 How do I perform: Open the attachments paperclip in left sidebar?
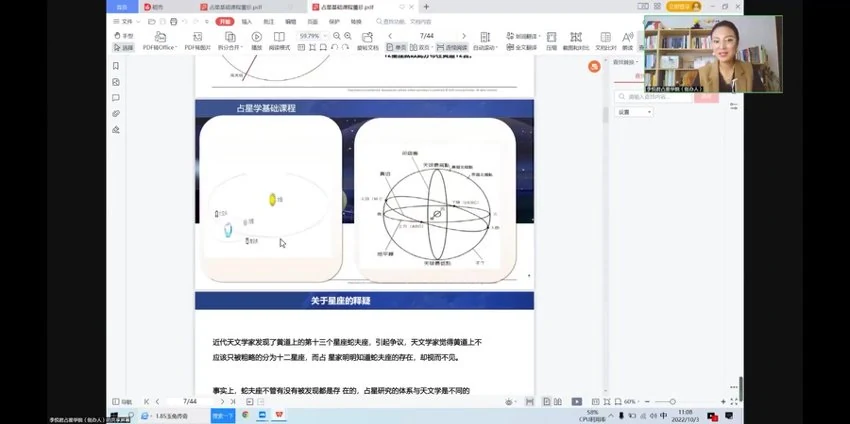click(x=115, y=113)
